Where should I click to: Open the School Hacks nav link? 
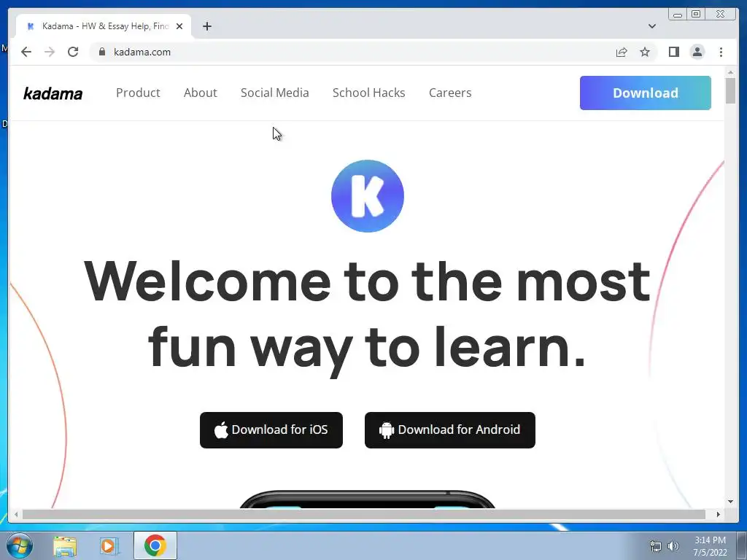pos(368,93)
